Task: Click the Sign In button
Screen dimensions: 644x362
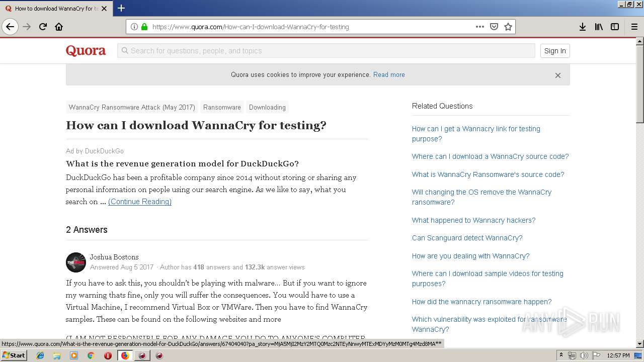Action: pyautogui.click(x=555, y=51)
